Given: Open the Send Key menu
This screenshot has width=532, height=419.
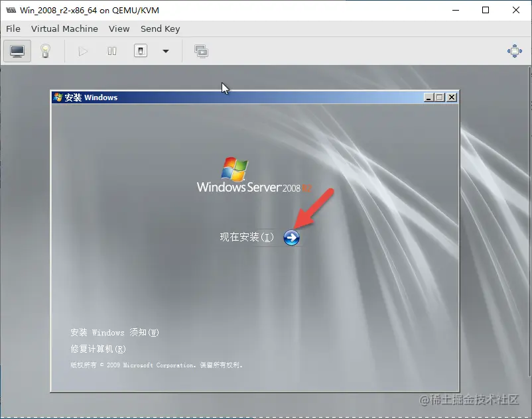Looking at the screenshot, I should pyautogui.click(x=160, y=29).
